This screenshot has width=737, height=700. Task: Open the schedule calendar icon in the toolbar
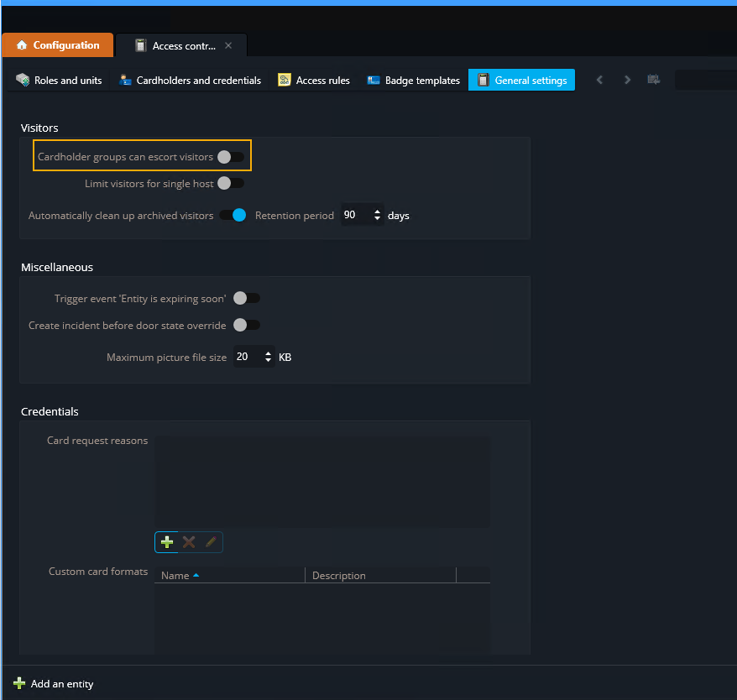coord(654,79)
